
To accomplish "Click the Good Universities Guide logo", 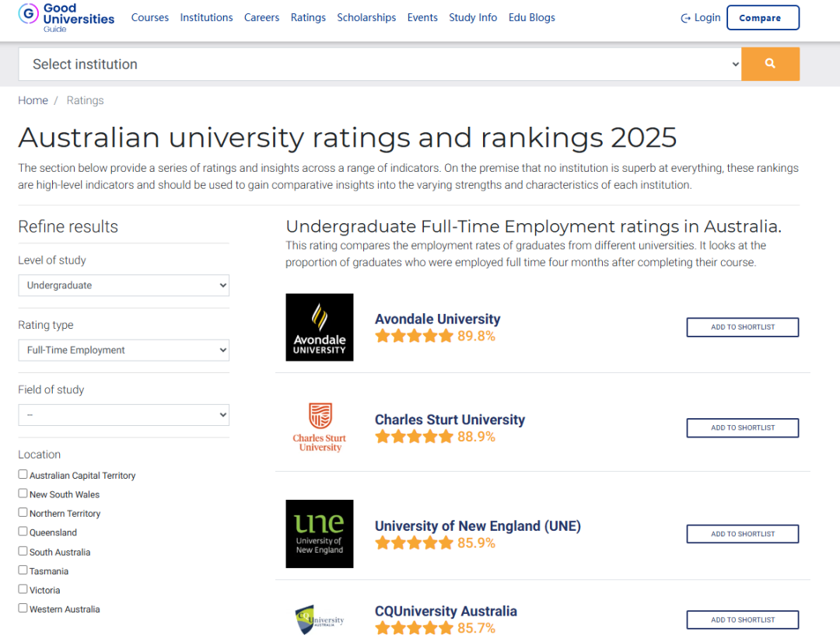I will 66,17.
